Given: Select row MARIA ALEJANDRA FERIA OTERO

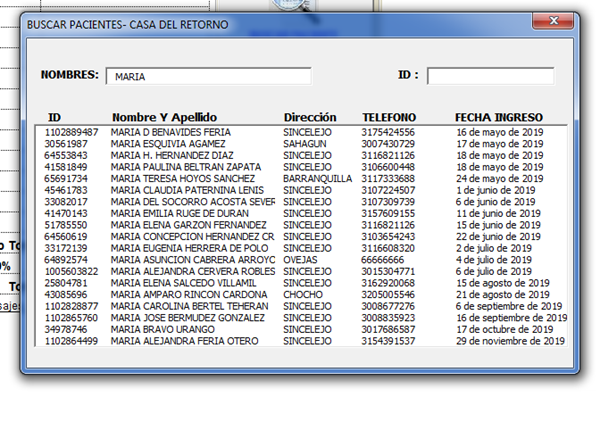Looking at the screenshot, I should tap(301, 341).
